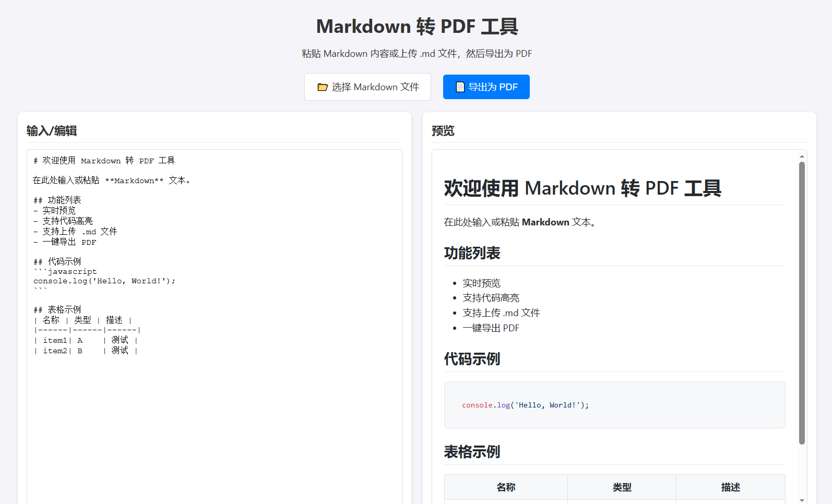Click the console.log line in the editor

pos(104,281)
